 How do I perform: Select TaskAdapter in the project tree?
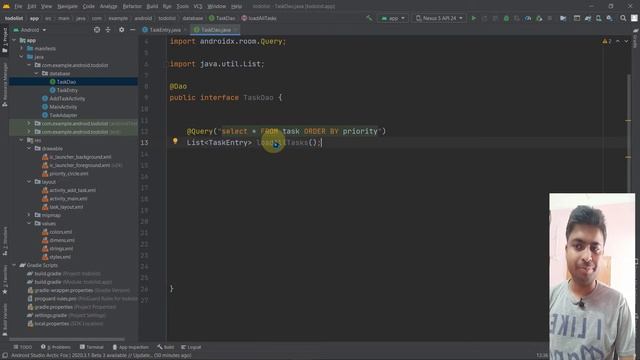[x=63, y=115]
